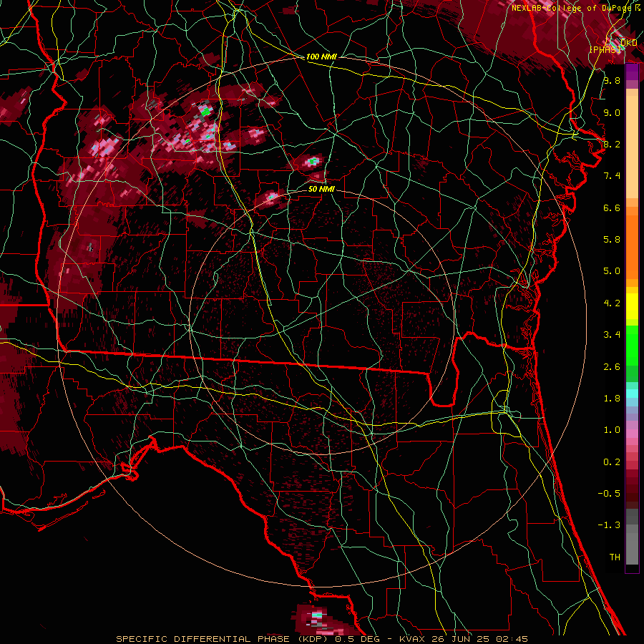The width and height of the screenshot is (644, 644).
Task: Click the 1.0 value on the color scale
Action: 612,430
